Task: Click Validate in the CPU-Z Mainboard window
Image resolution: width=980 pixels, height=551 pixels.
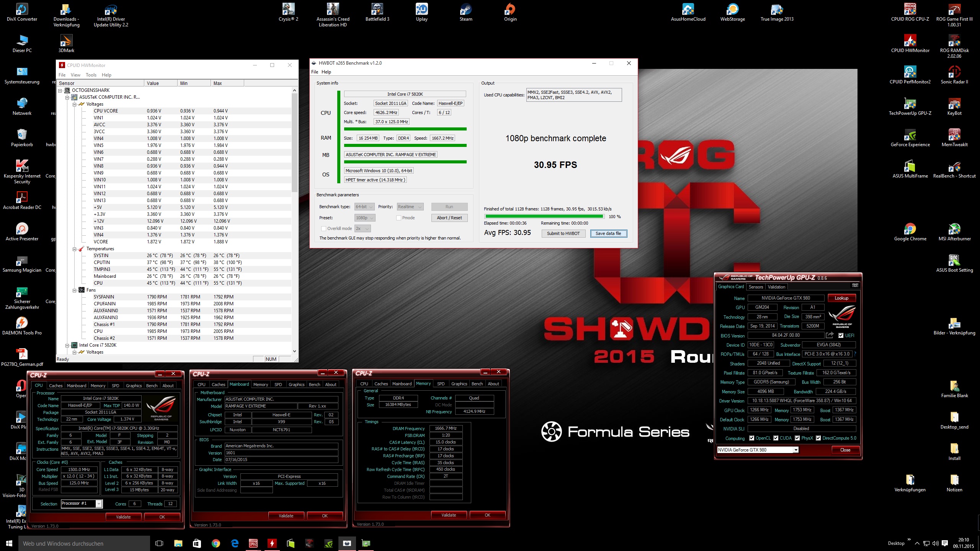Action: (286, 515)
